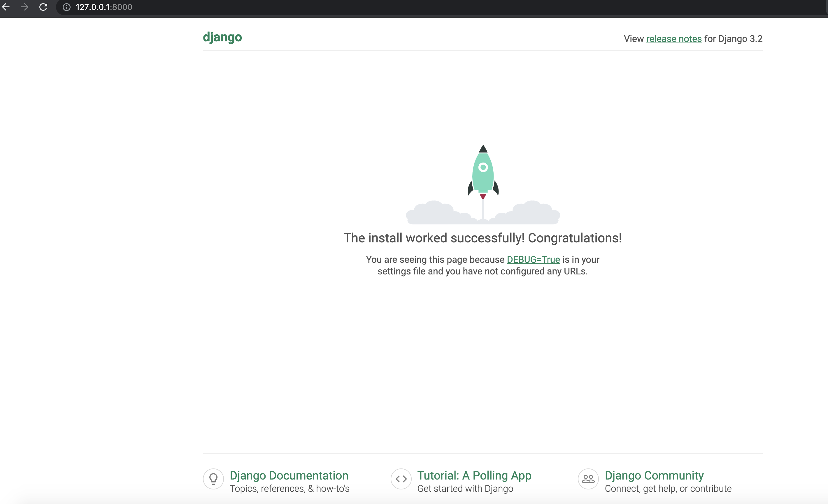Open the DEBUG=True link
828x504 pixels.
point(533,260)
